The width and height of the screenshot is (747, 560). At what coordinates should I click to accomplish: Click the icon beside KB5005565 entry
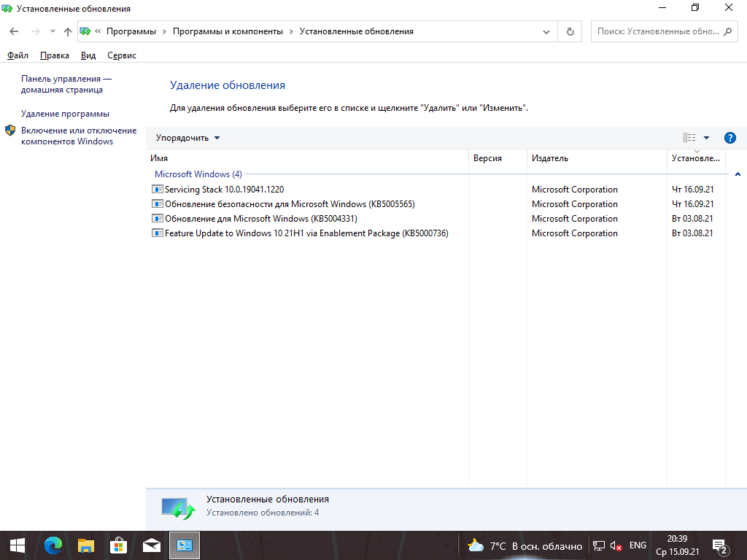[158, 204]
